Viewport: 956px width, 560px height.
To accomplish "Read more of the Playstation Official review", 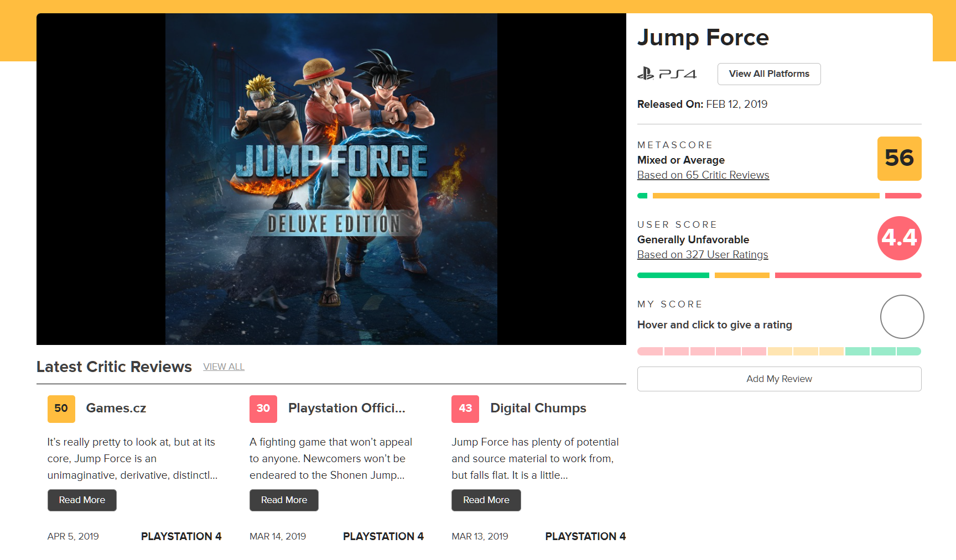I will point(284,500).
